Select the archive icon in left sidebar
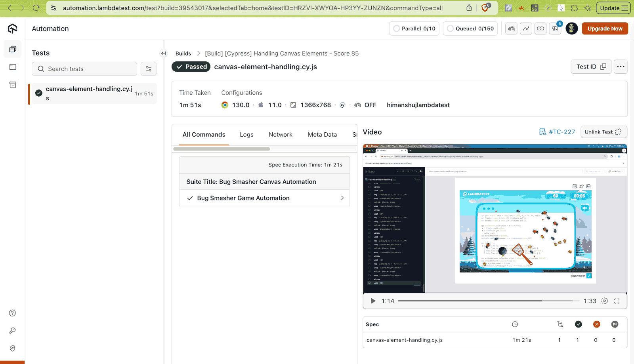Viewport: 634px width, 364px height. (12, 85)
